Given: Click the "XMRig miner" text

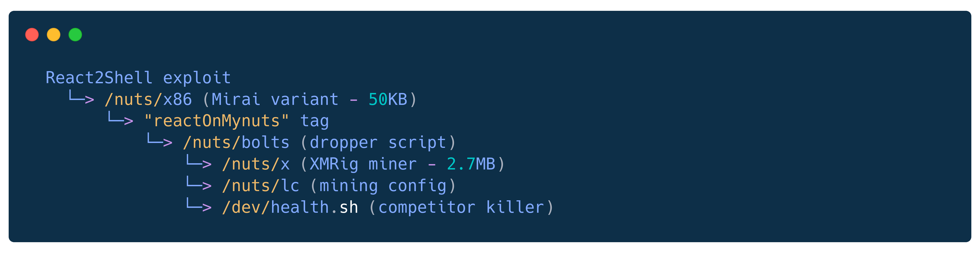Looking at the screenshot, I should (363, 164).
